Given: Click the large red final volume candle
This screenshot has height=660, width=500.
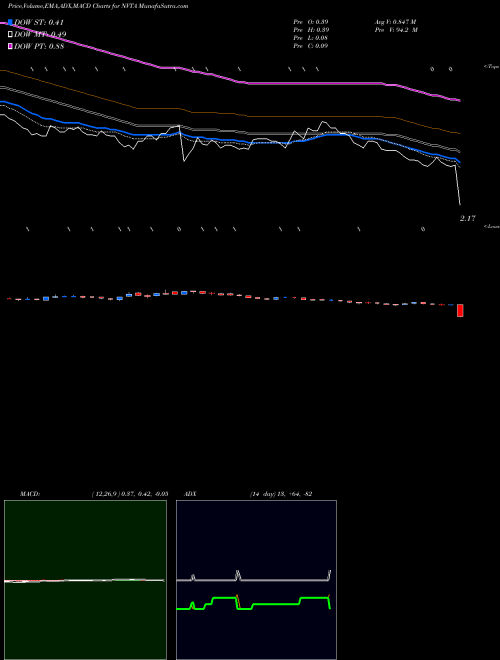Looking at the screenshot, I should pyautogui.click(x=460, y=310).
